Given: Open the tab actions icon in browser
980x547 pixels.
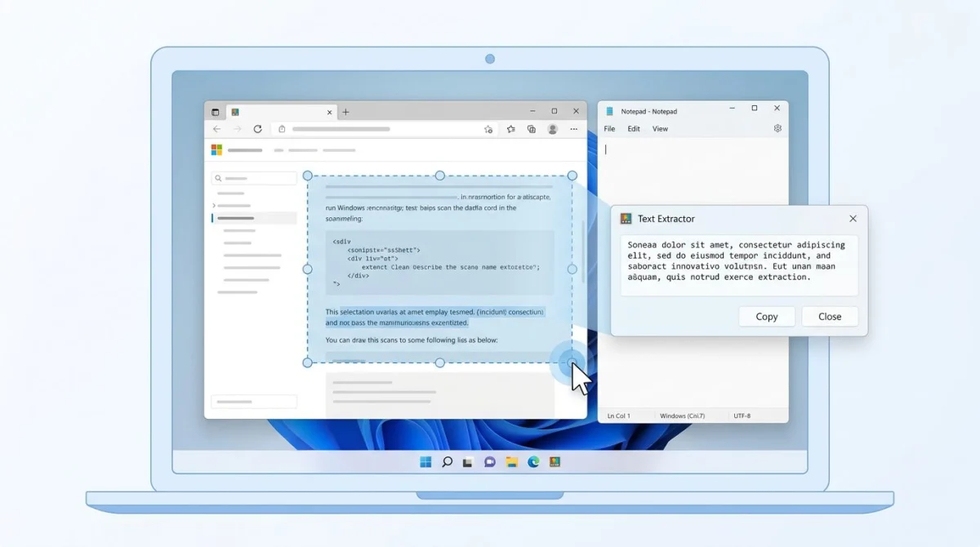Looking at the screenshot, I should [x=216, y=112].
